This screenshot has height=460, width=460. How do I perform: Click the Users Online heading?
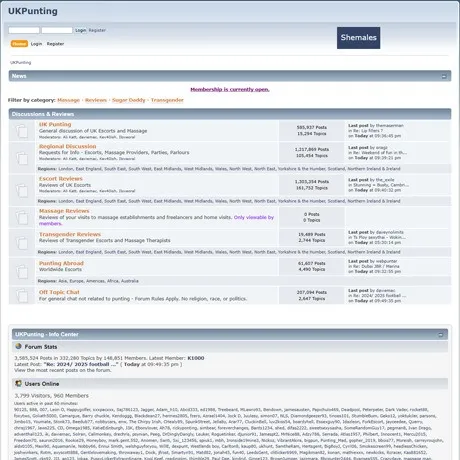click(x=42, y=384)
